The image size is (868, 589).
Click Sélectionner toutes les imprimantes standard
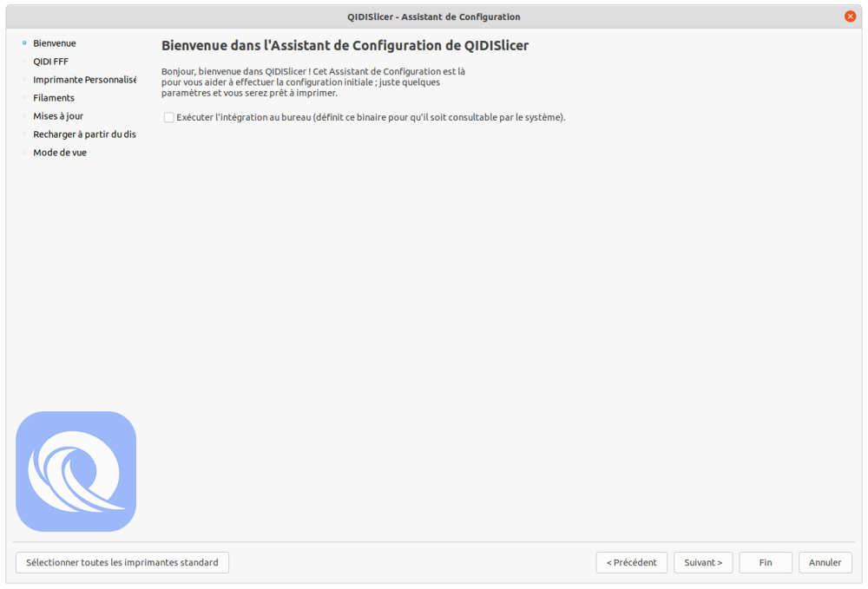pyautogui.click(x=122, y=562)
